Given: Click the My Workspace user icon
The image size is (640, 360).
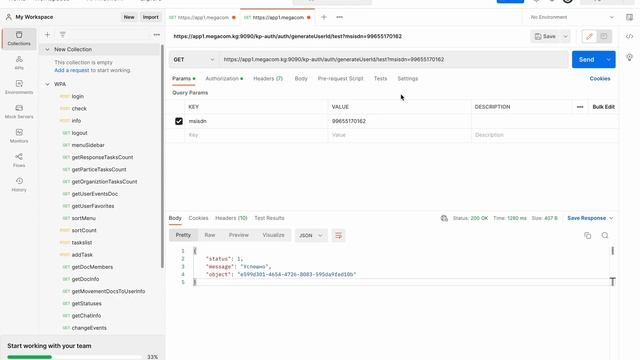Looking at the screenshot, I should click(9, 17).
